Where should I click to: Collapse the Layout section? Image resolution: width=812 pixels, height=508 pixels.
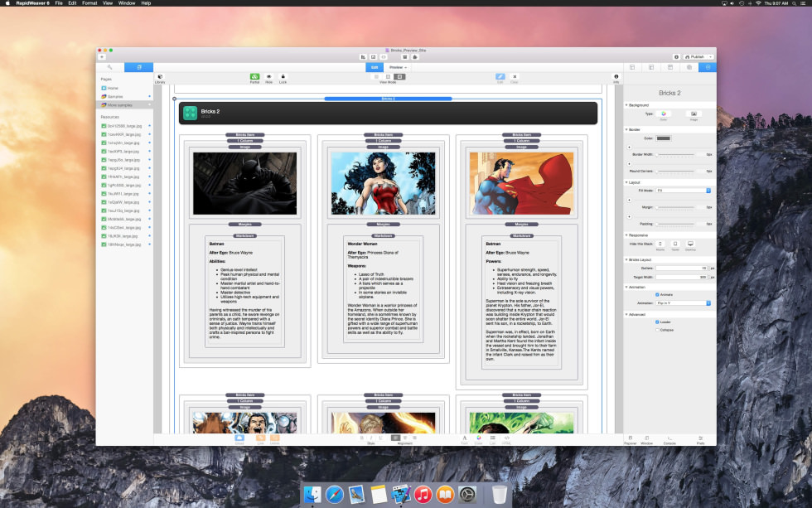[x=626, y=182]
